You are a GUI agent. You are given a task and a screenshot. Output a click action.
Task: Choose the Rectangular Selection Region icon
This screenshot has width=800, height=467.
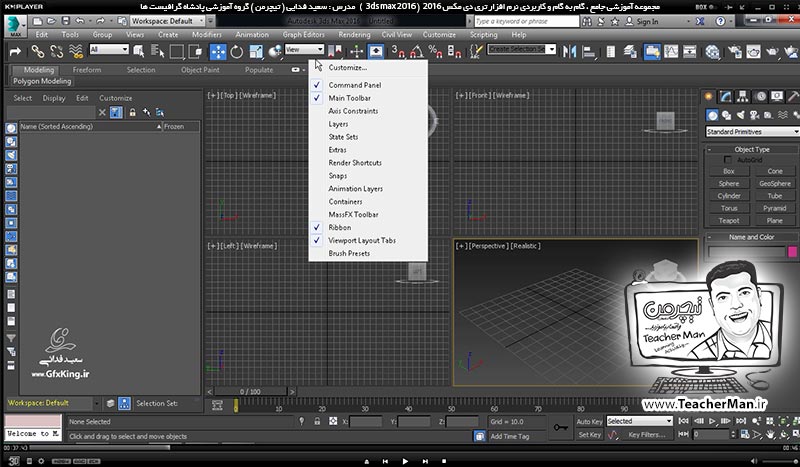click(177, 52)
